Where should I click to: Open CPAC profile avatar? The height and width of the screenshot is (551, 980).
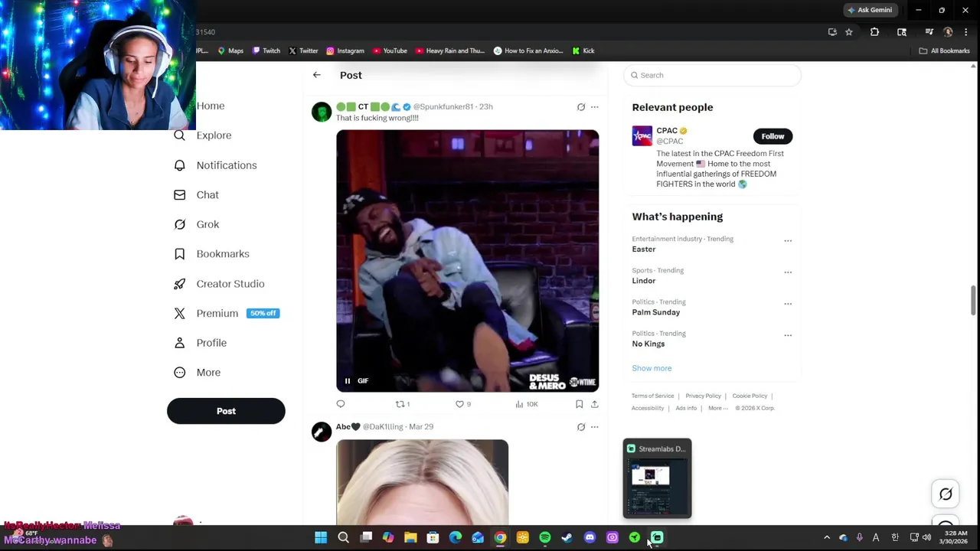[x=642, y=135]
